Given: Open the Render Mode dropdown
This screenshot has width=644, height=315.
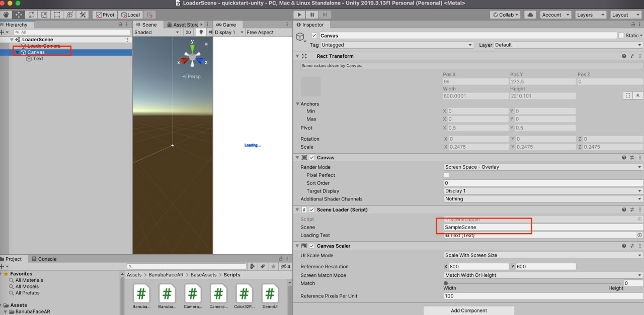Looking at the screenshot, I should point(543,167).
